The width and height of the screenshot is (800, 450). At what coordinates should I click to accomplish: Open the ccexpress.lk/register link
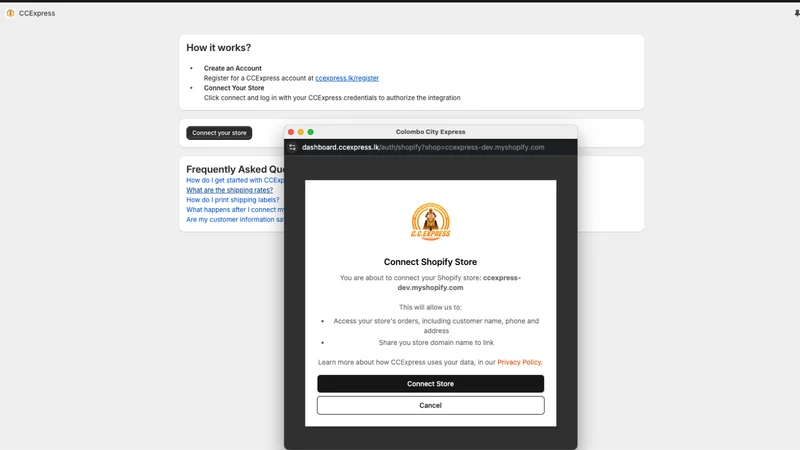[347, 78]
